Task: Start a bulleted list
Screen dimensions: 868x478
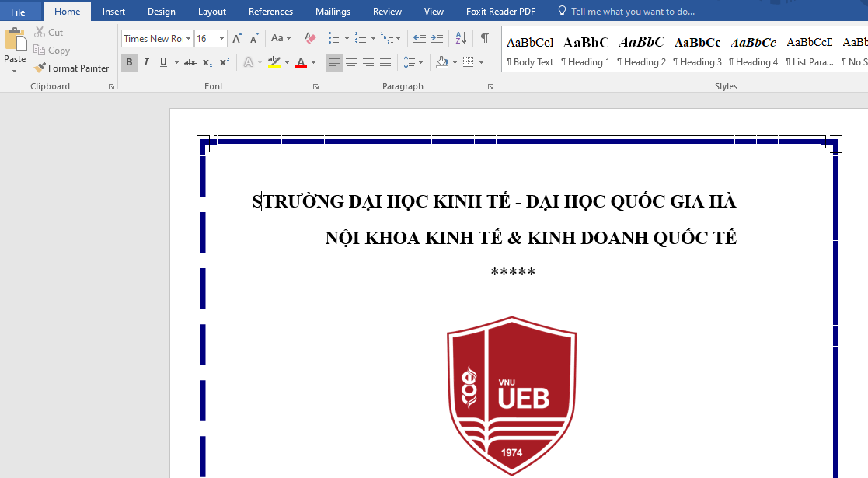Action: click(x=334, y=38)
